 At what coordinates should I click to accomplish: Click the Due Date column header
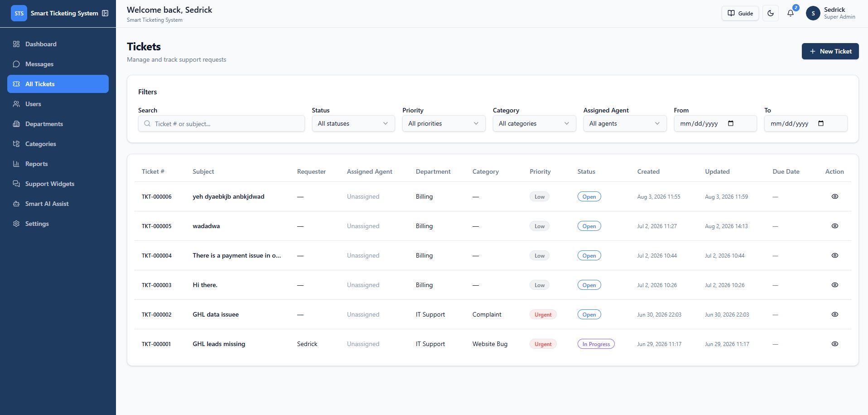(786, 171)
